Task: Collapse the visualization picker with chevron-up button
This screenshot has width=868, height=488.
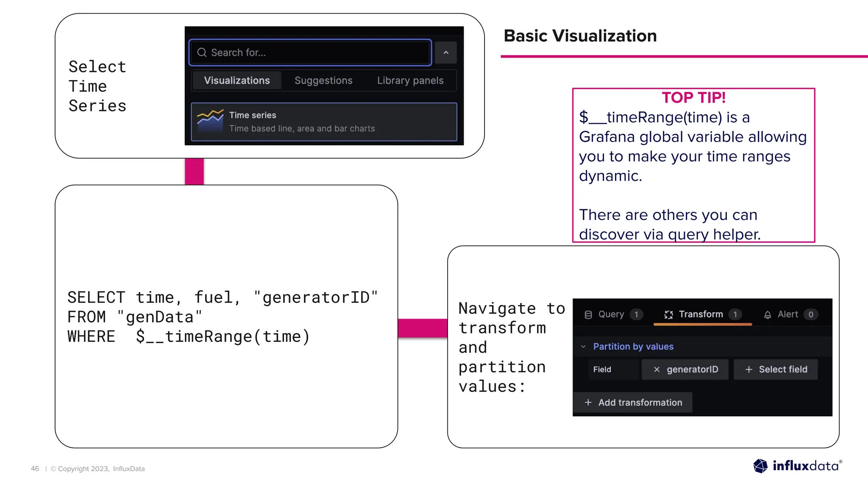Action: point(446,53)
